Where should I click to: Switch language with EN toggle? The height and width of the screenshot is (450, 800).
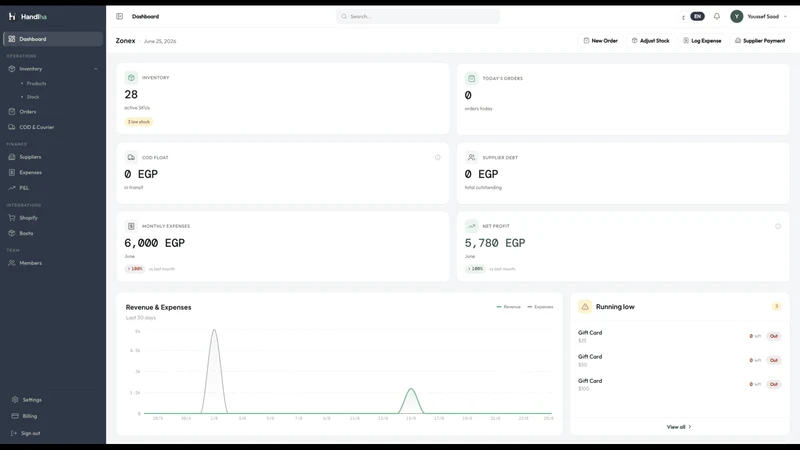pyautogui.click(x=697, y=16)
